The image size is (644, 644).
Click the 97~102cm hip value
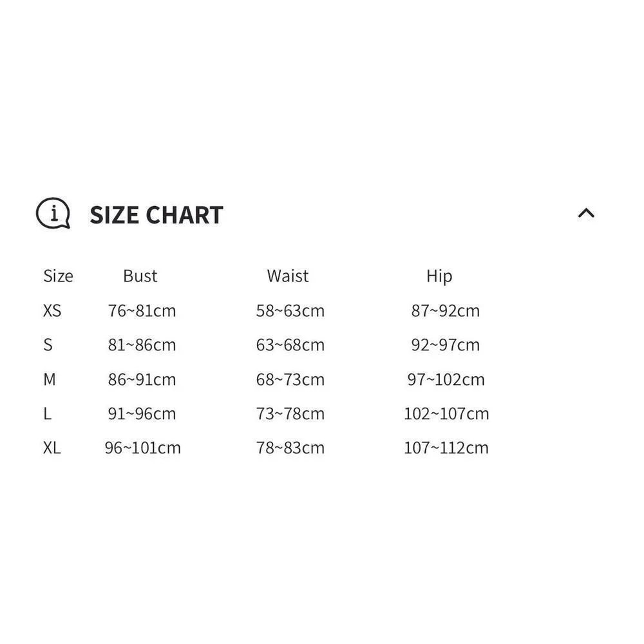pyautogui.click(x=446, y=379)
